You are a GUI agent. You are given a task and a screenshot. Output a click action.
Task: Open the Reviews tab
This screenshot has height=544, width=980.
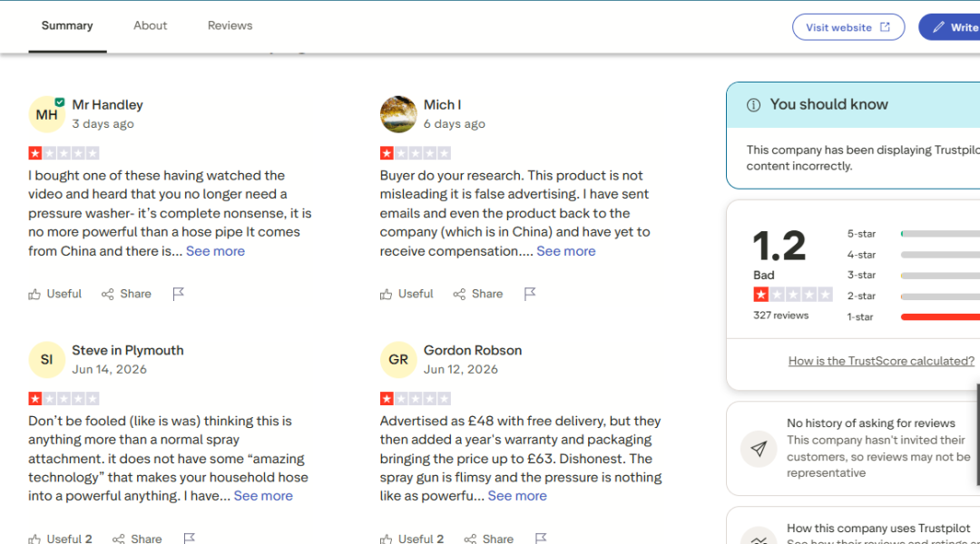coord(230,25)
